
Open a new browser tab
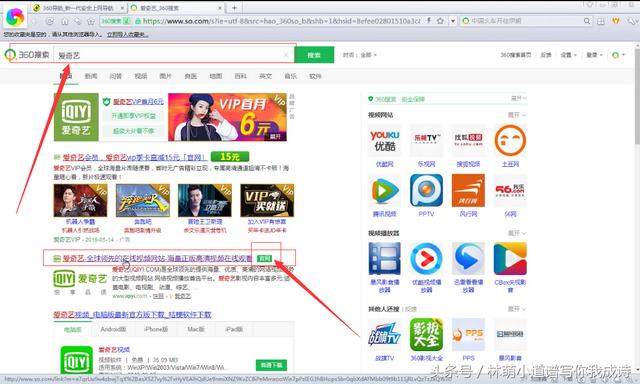pos(234,8)
